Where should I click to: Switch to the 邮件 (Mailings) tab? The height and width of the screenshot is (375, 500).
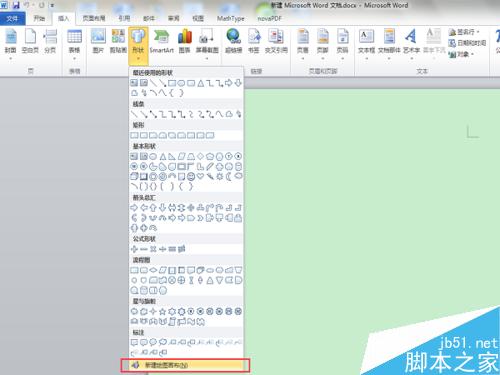click(x=149, y=18)
